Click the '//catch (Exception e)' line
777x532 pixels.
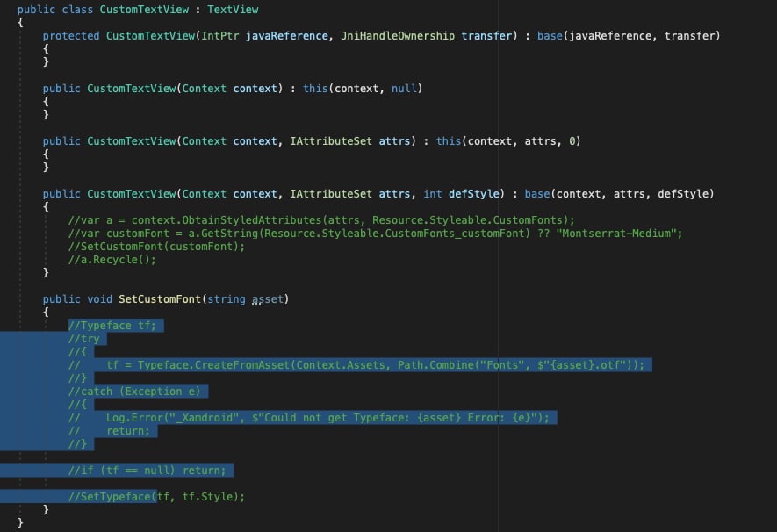click(x=134, y=392)
